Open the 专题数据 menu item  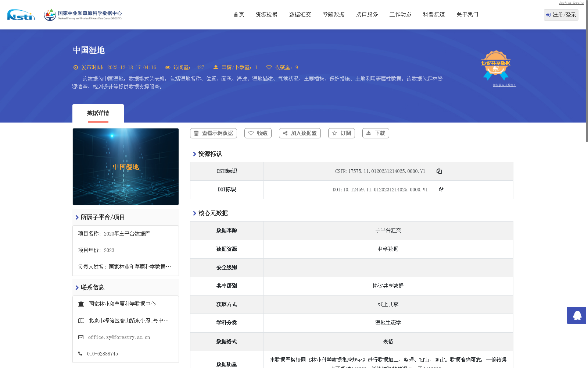[x=333, y=14]
